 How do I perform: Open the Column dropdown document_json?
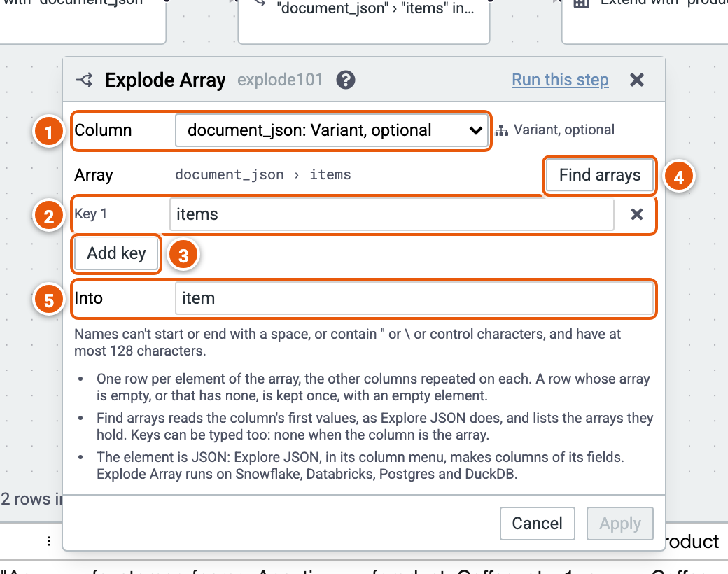[332, 130]
